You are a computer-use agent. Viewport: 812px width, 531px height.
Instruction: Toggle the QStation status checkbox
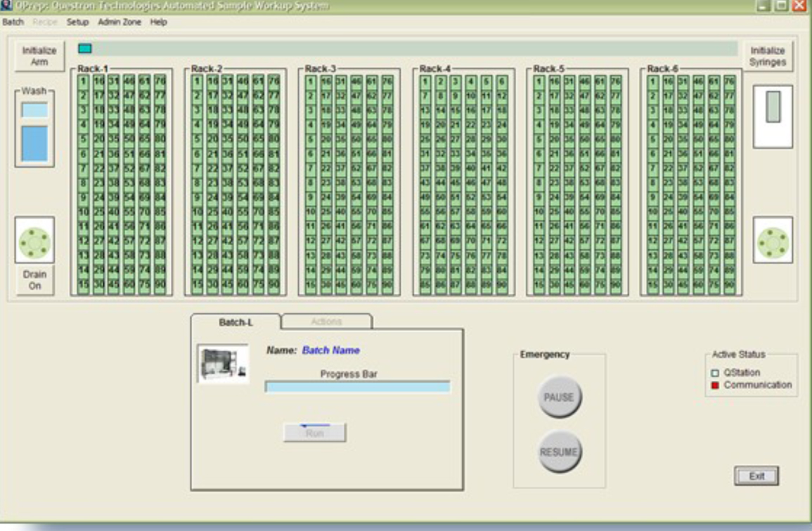pyautogui.click(x=715, y=373)
